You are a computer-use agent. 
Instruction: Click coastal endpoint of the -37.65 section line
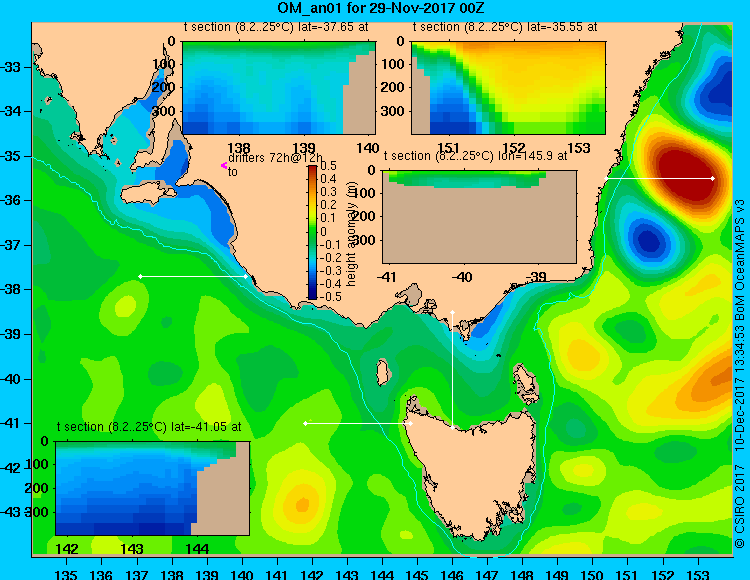tap(246, 276)
